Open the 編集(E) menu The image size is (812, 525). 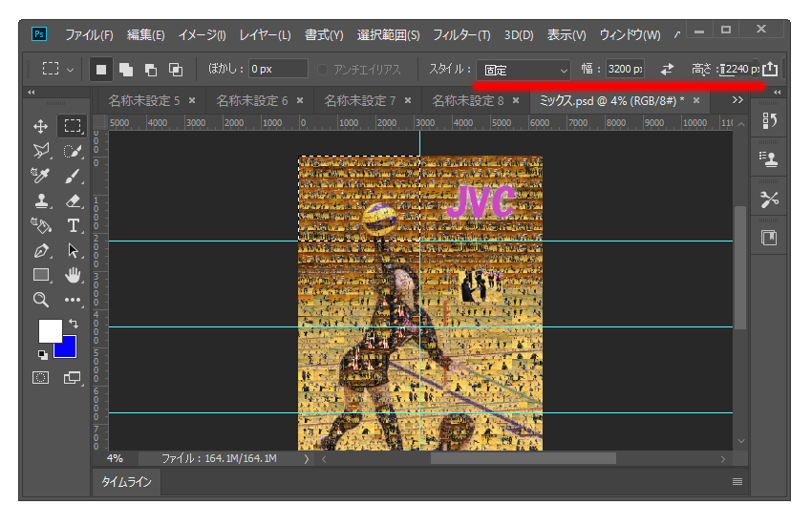[145, 35]
